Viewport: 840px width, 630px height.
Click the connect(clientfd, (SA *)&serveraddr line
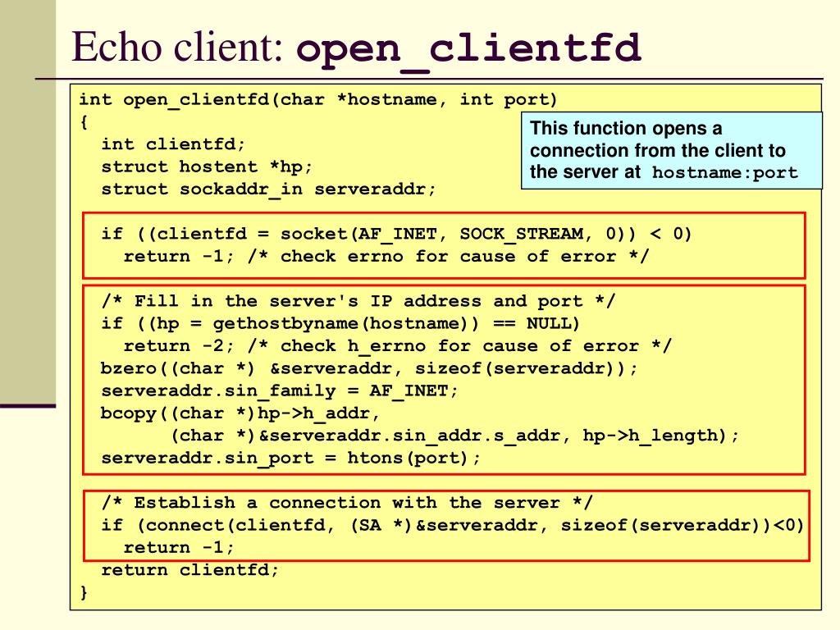[x=453, y=526]
